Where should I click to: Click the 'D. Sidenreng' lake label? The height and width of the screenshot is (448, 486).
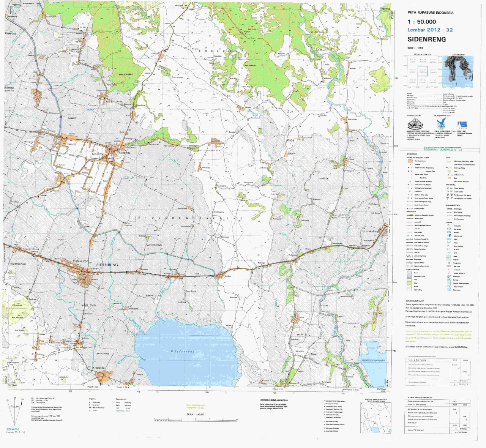click(183, 352)
